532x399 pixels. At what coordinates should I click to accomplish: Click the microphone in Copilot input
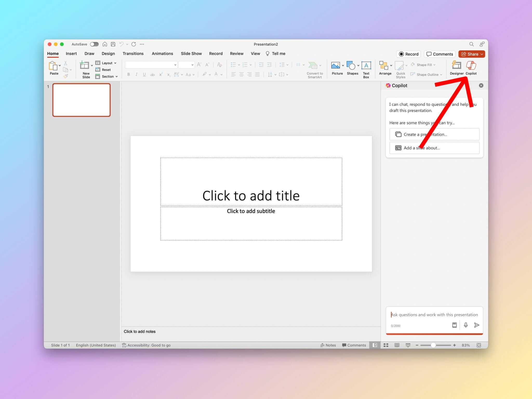point(466,325)
